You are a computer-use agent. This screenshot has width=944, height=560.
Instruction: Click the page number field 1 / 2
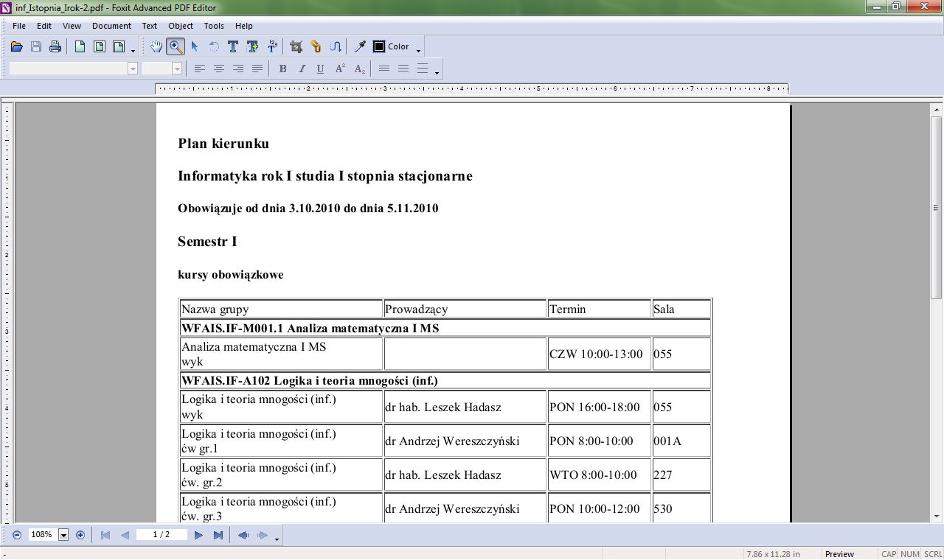pyautogui.click(x=162, y=535)
